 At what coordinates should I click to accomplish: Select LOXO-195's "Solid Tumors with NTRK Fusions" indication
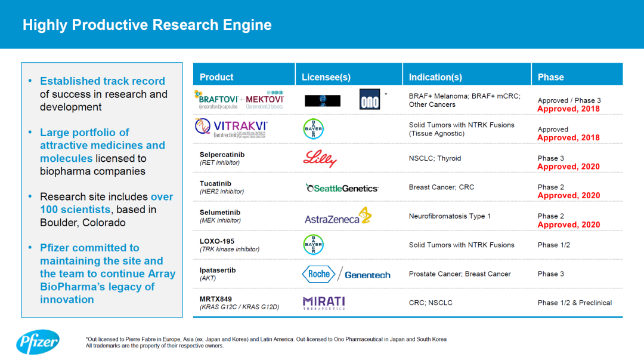click(x=462, y=245)
